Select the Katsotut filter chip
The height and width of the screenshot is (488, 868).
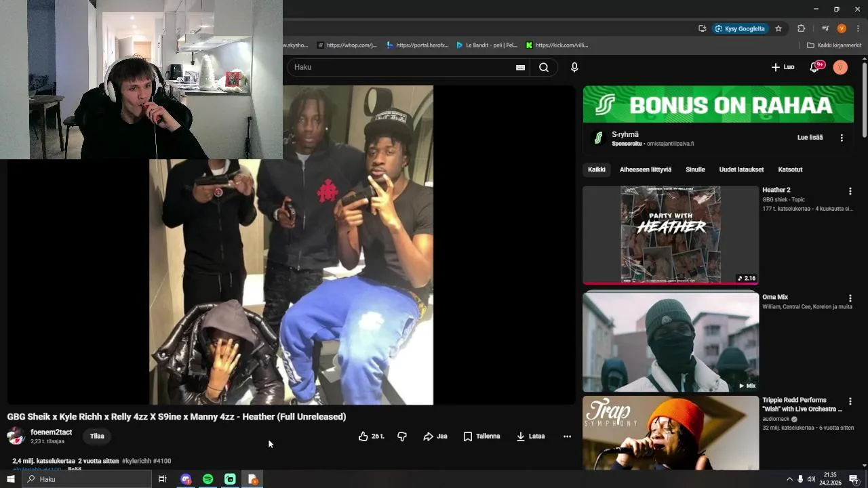coord(790,169)
